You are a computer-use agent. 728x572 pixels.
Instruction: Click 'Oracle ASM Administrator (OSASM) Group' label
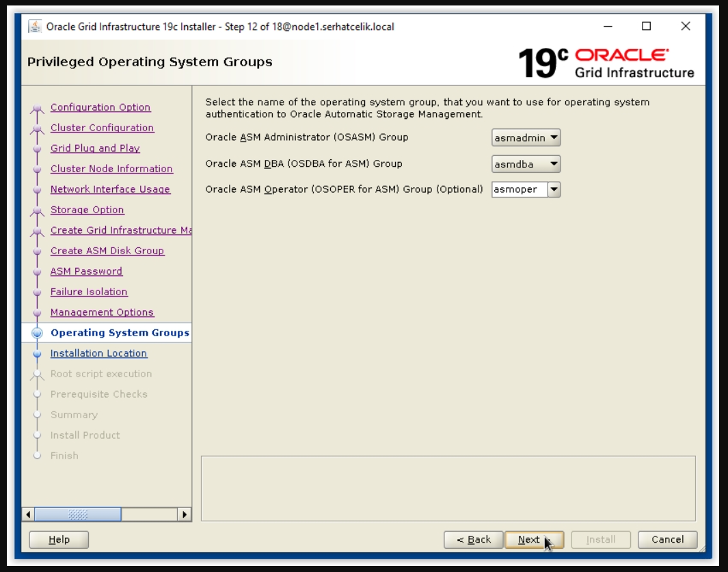307,137
